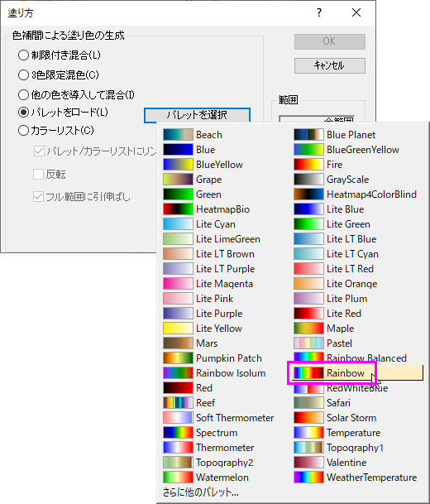Image resolution: width=430 pixels, height=504 pixels.
Task: Click the Lite Purple gradient swatch
Action: tap(178, 314)
